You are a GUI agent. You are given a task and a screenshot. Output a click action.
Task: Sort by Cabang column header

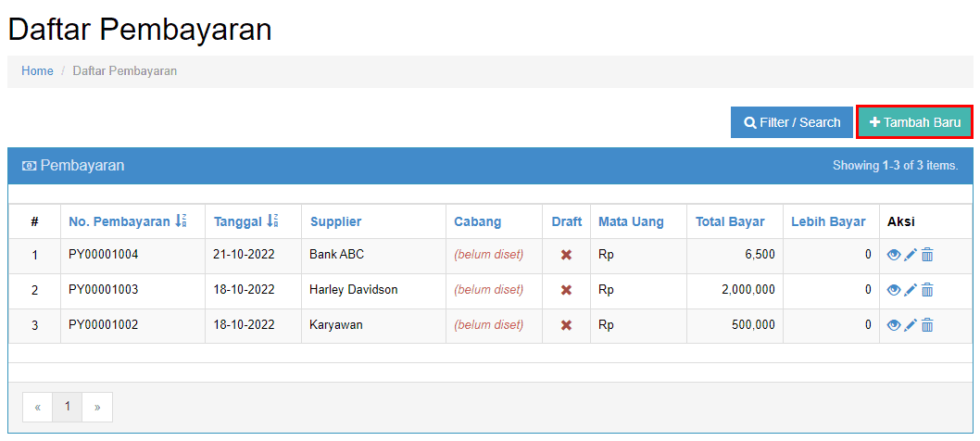tap(478, 221)
